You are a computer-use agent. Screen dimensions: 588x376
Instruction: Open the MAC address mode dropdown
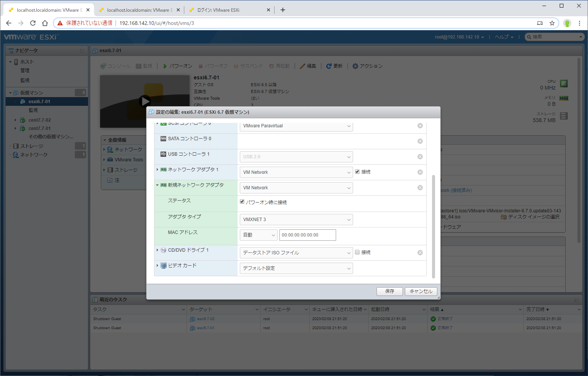(259, 235)
